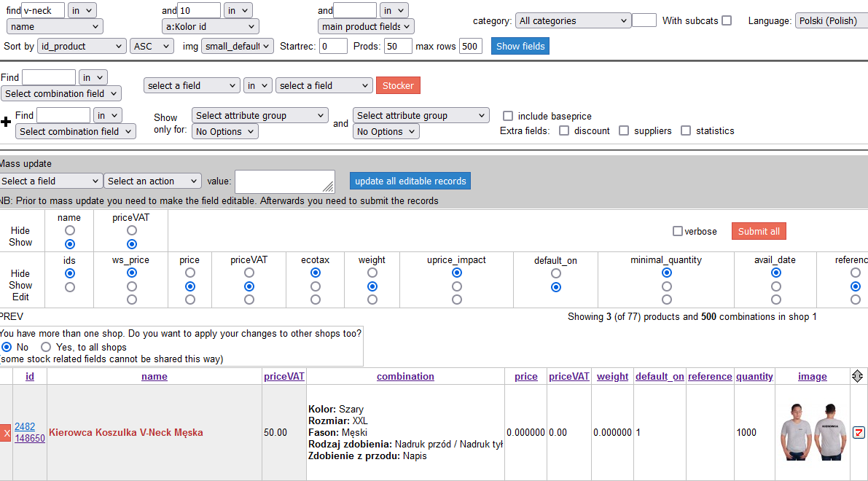Click the plus icon to add search row

[7, 122]
